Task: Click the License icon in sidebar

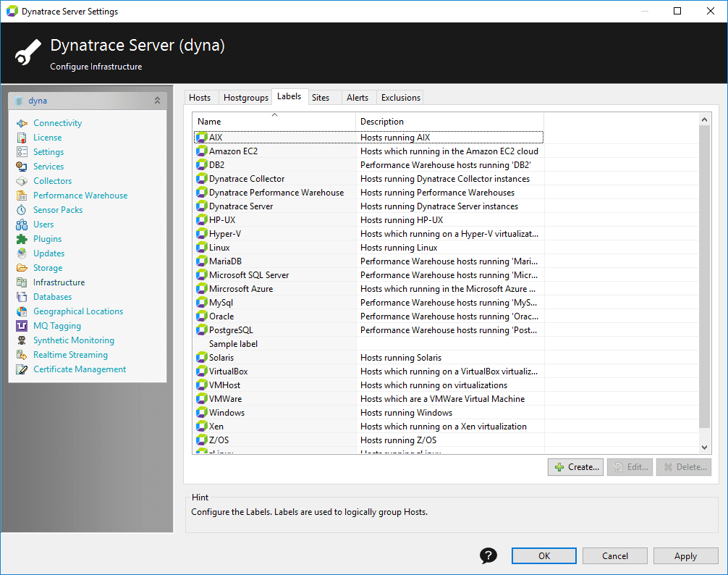Action: (x=22, y=138)
